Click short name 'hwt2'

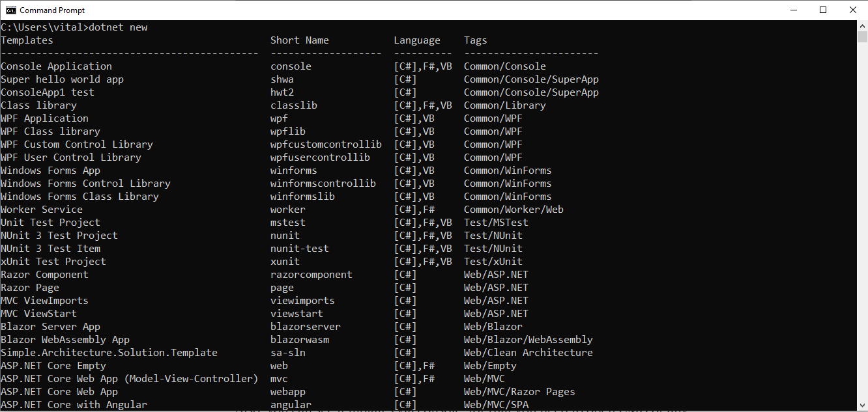(282, 92)
